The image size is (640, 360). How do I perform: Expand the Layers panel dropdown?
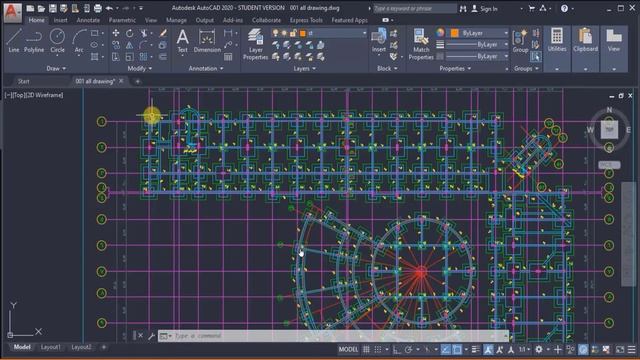pos(304,69)
